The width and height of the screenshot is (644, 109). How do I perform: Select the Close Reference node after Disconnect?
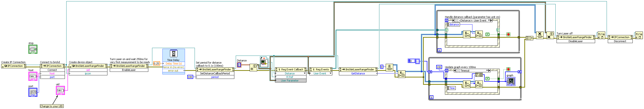pos(639,35)
